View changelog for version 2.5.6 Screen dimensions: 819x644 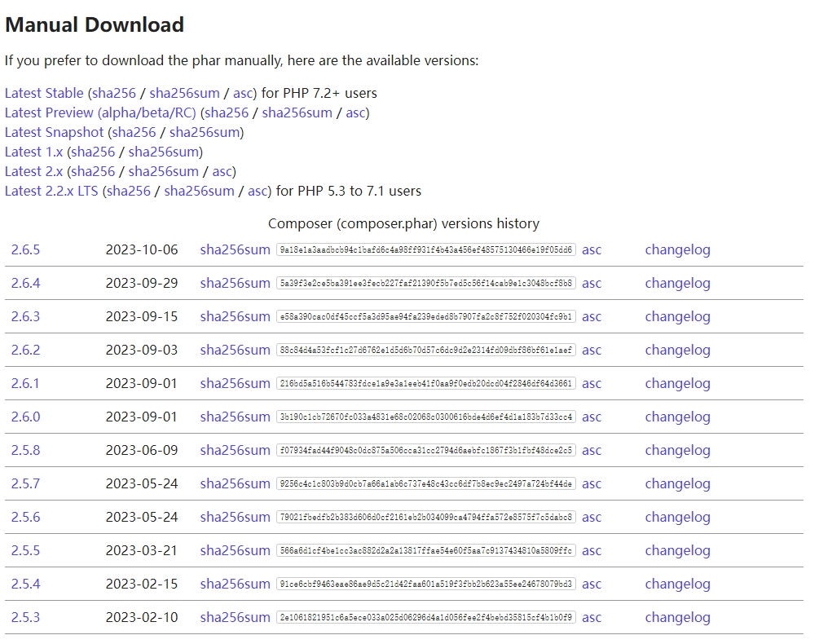coord(677,517)
